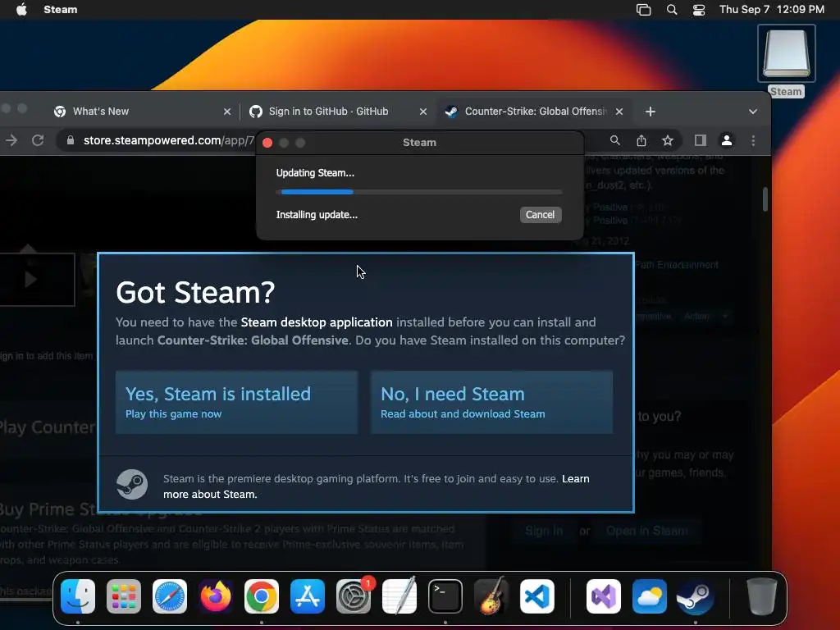Open System Settings from the Dock
Image resolution: width=840 pixels, height=630 pixels.
(354, 596)
